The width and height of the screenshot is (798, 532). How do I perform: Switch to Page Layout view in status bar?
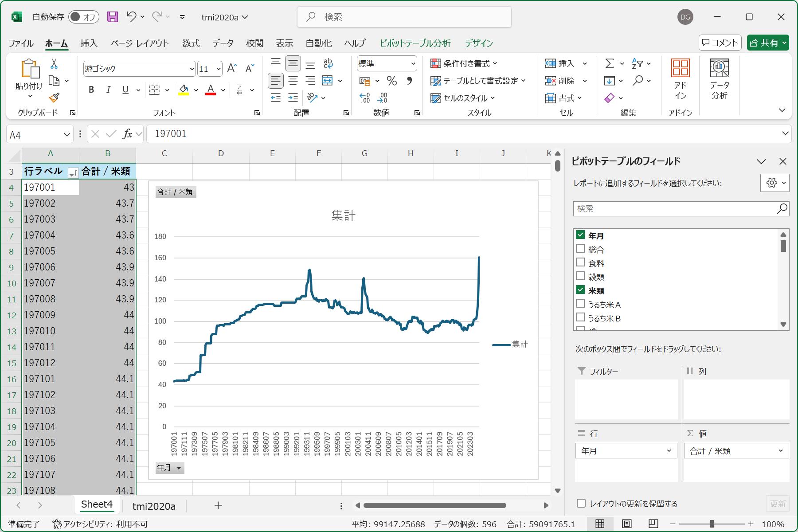click(x=626, y=524)
